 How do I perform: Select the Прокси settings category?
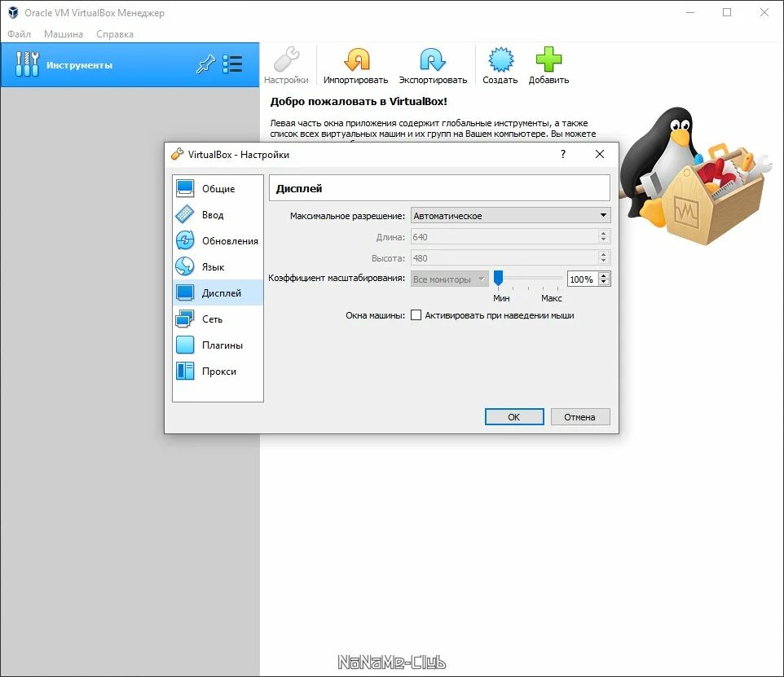click(x=218, y=371)
